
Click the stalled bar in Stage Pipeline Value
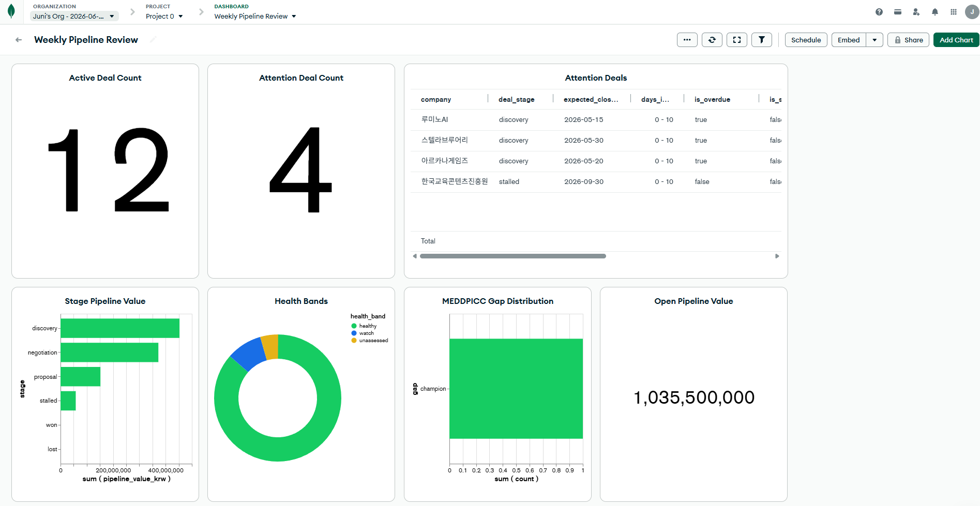68,401
